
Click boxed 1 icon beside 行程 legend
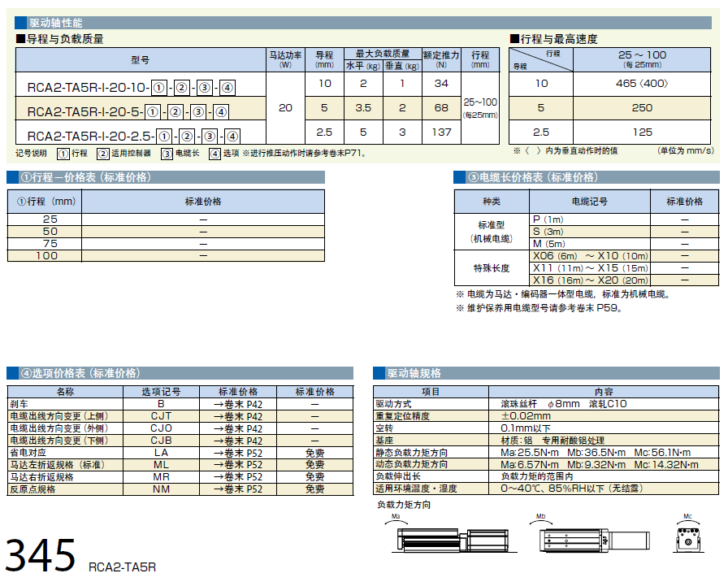[x=63, y=153]
